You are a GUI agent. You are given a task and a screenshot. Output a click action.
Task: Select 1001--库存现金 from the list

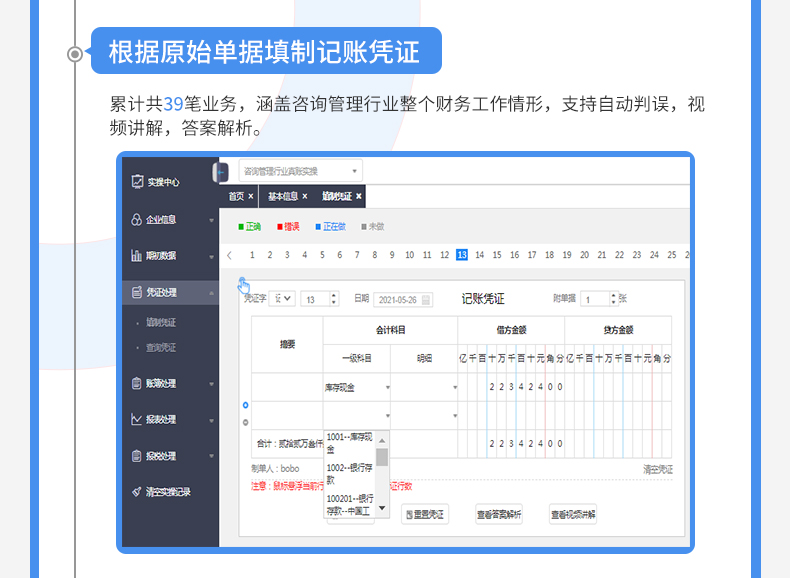click(x=350, y=443)
